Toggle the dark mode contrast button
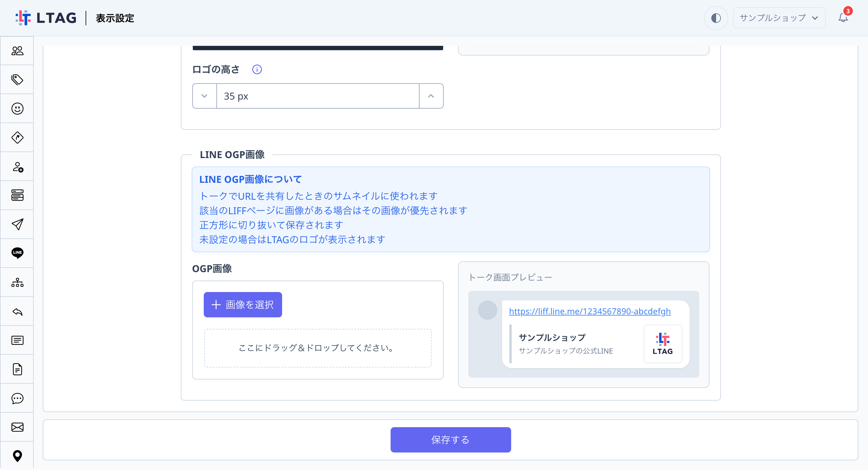868x470 pixels. coord(716,18)
